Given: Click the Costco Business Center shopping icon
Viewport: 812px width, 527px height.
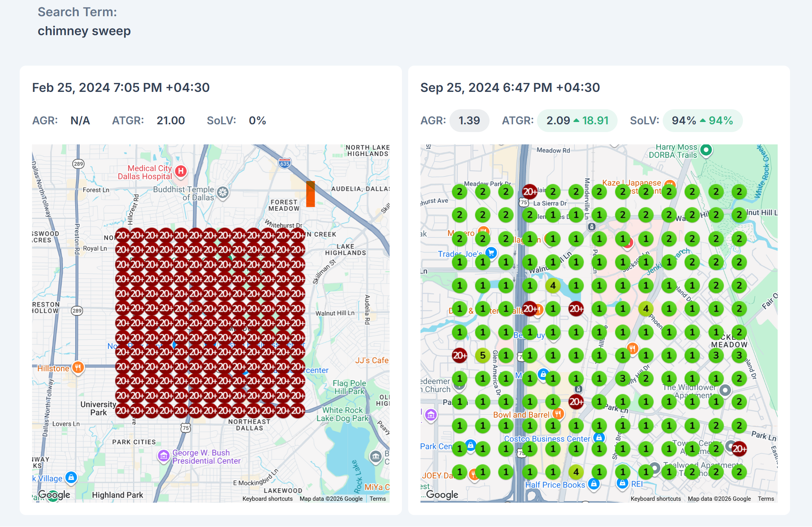Looking at the screenshot, I should pyautogui.click(x=599, y=438).
